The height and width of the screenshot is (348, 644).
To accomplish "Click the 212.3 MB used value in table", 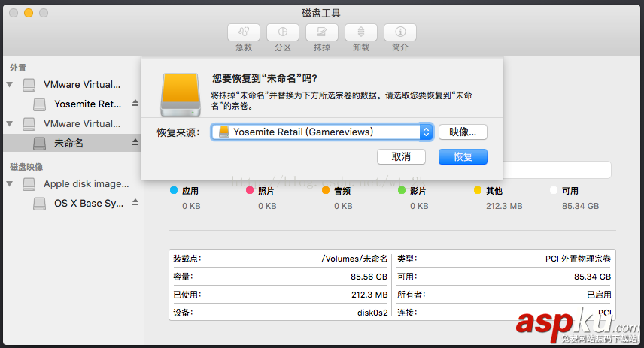I will coord(369,295).
